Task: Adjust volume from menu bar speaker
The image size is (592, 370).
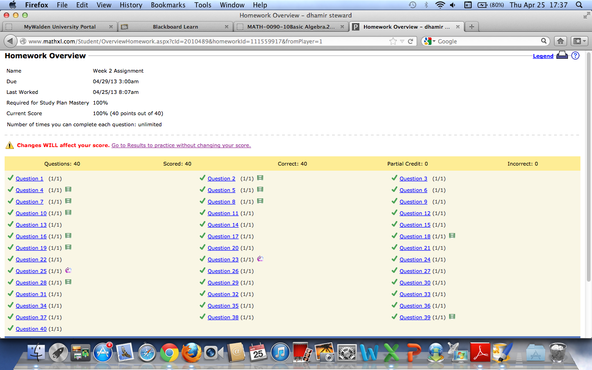Action: pos(453,5)
